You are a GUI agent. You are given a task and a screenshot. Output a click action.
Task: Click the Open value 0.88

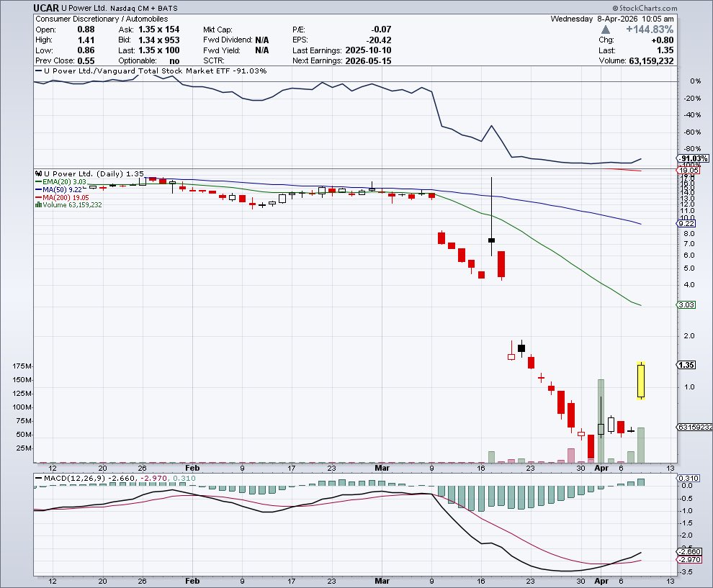pos(86,30)
